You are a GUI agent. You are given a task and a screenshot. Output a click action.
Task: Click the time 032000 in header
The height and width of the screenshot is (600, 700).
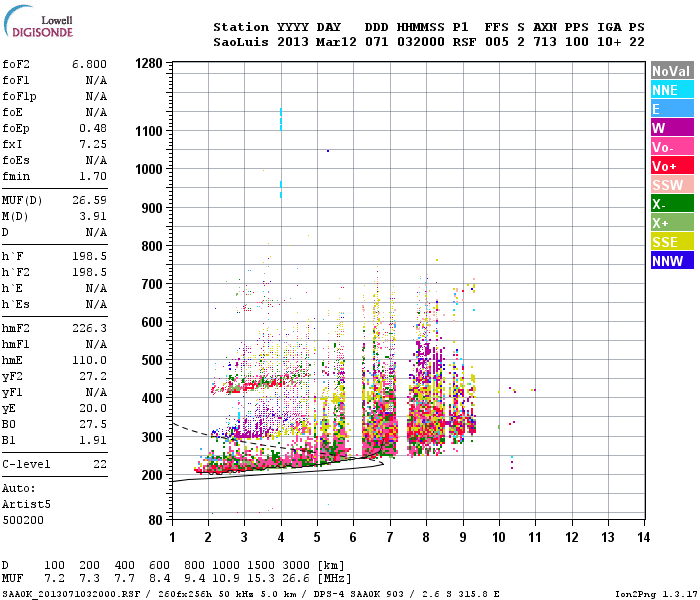(421, 42)
